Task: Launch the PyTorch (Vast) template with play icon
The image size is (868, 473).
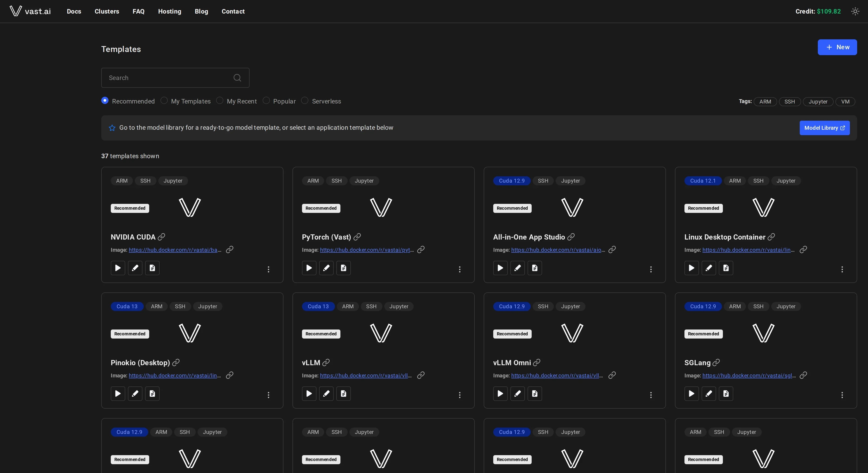Action: coord(309,268)
